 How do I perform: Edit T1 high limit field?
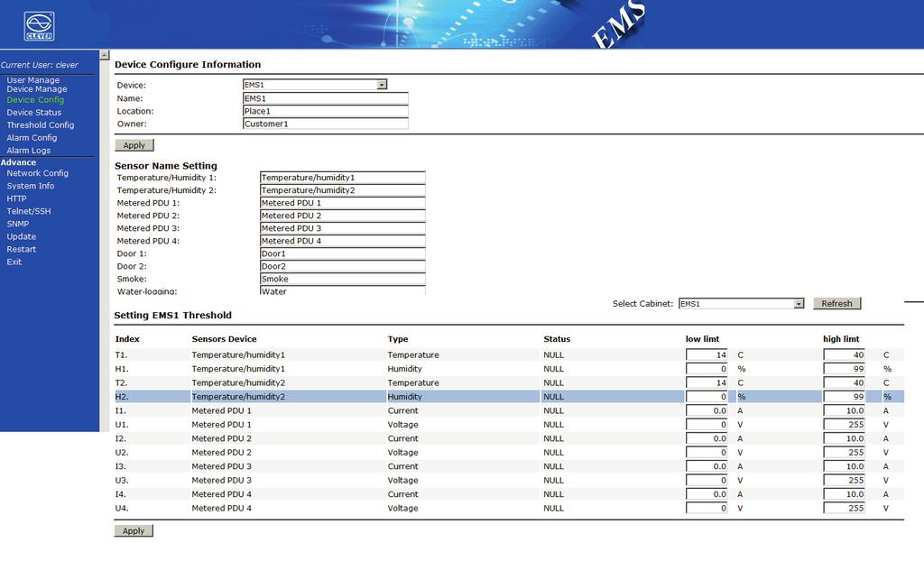[844, 354]
